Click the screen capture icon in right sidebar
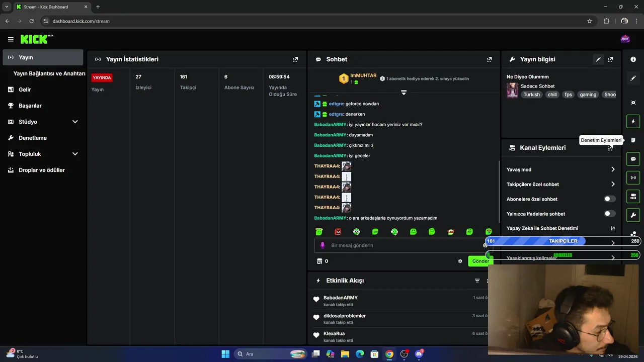 point(633,103)
